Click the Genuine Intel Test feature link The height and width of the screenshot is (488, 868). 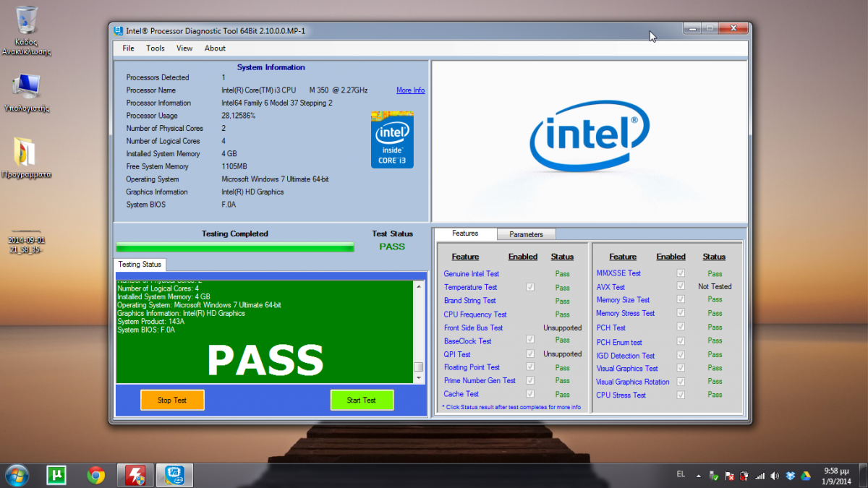tap(472, 274)
